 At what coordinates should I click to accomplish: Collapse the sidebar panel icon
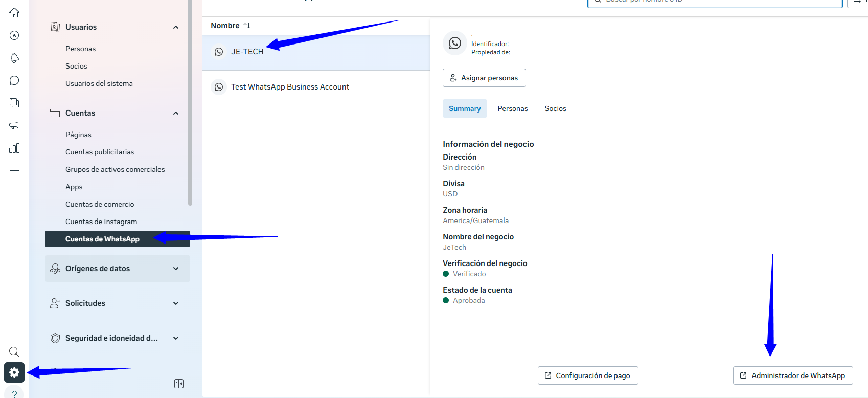(178, 384)
